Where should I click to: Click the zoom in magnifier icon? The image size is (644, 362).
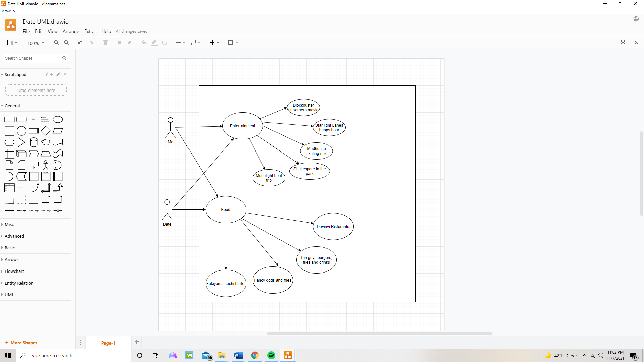coord(56,43)
